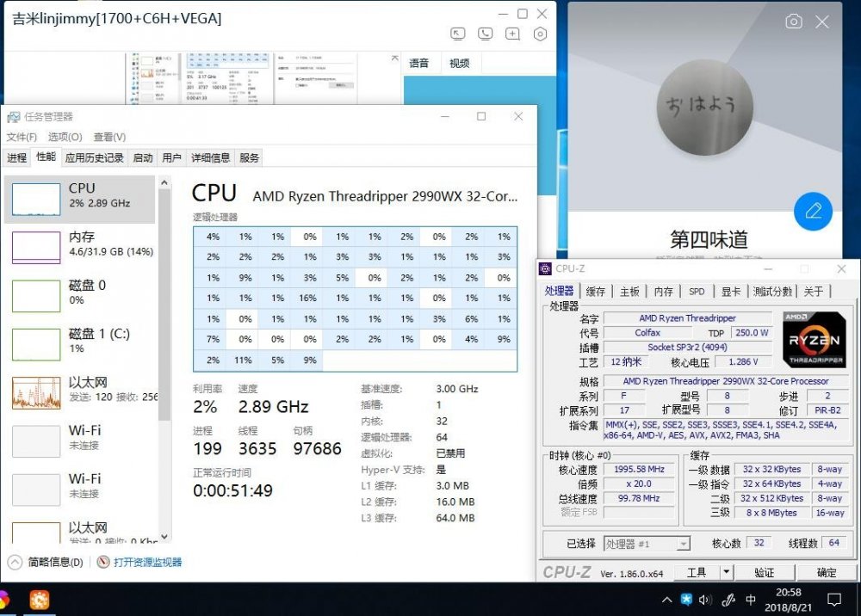This screenshot has width=861, height=616.
Task: Toggle the 中 input method indicator
Action: [x=751, y=600]
